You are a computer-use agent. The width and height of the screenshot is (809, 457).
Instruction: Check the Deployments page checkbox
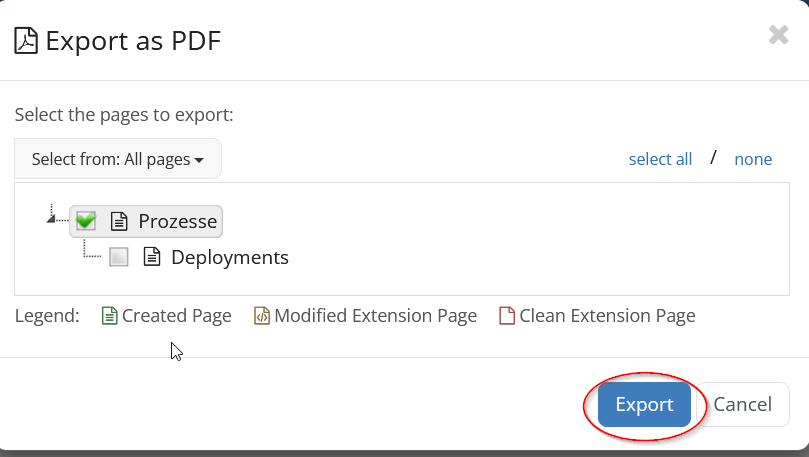[119, 257]
